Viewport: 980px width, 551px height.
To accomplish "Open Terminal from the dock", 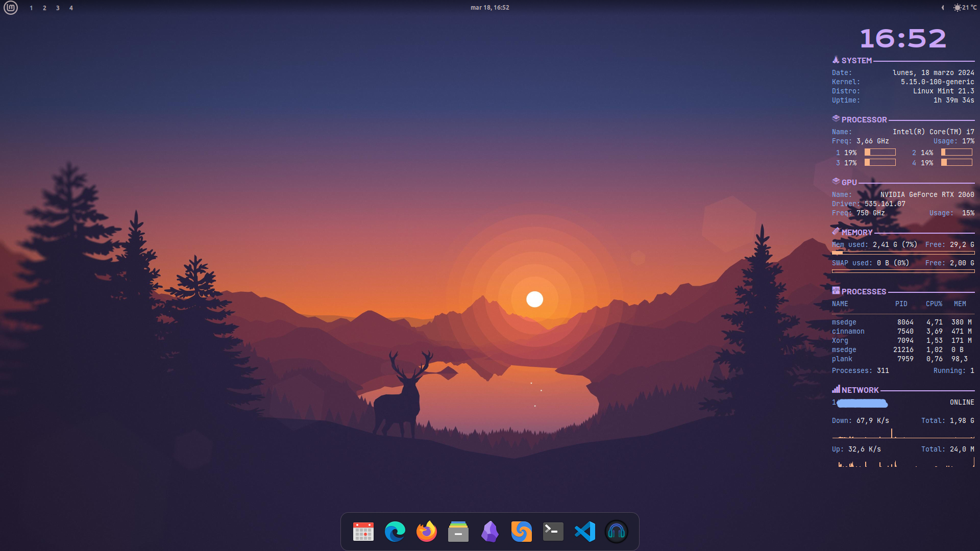I will click(x=553, y=532).
